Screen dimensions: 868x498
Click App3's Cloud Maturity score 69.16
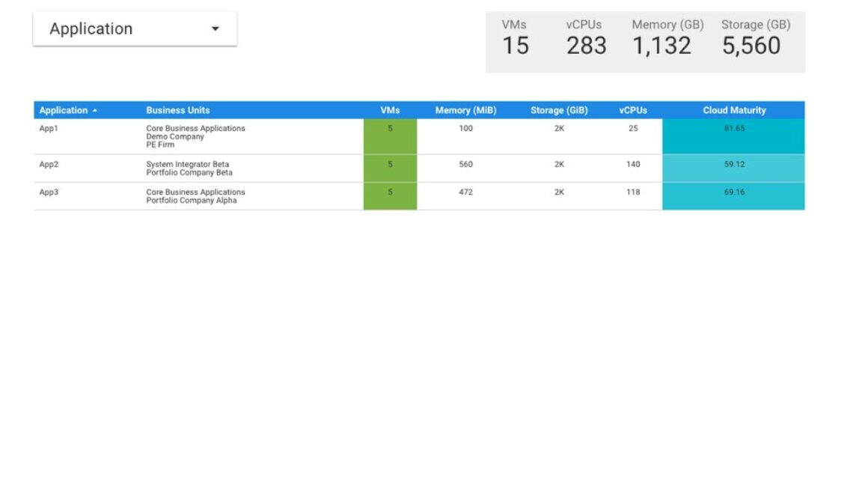733,192
